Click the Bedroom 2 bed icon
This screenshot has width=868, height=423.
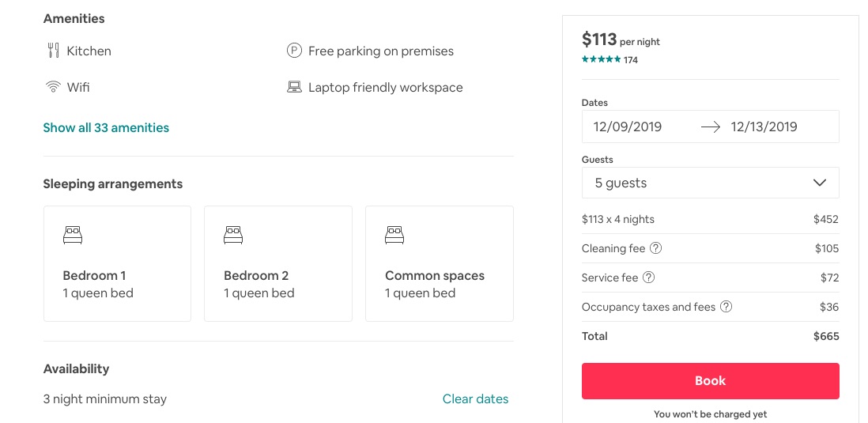coord(233,235)
